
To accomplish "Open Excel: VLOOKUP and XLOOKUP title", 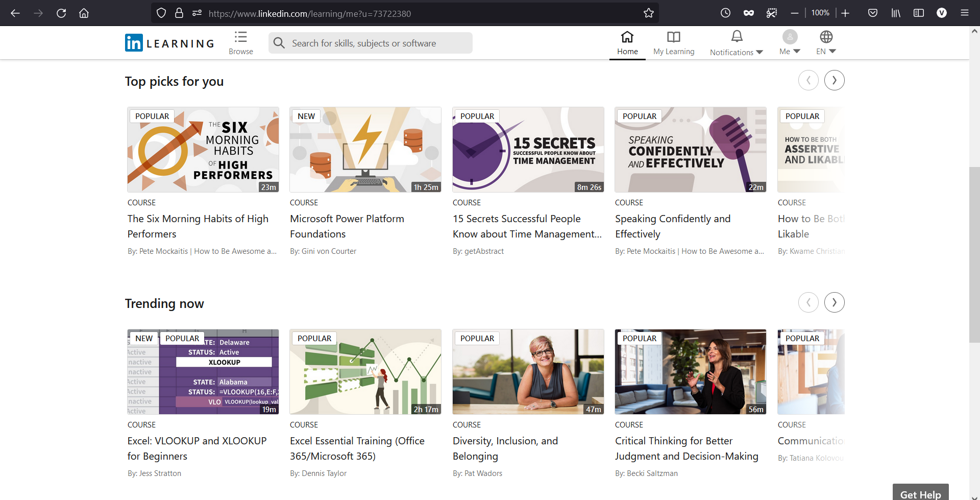I will pyautogui.click(x=197, y=448).
